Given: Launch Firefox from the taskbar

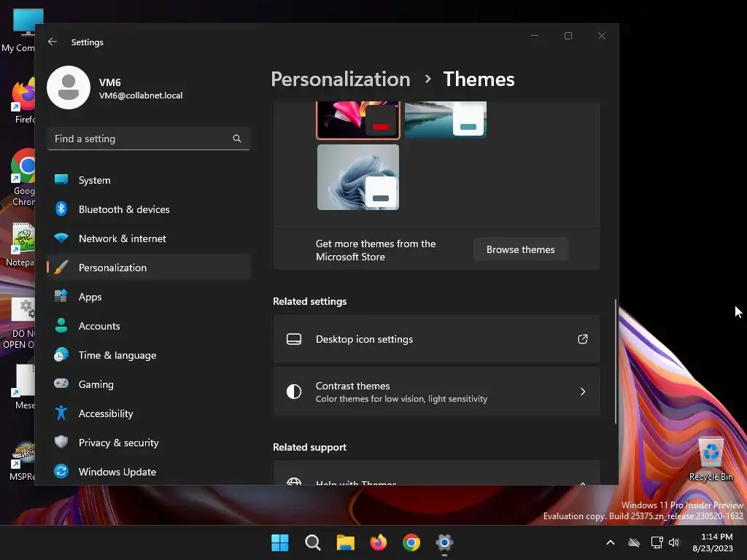Looking at the screenshot, I should (379, 542).
